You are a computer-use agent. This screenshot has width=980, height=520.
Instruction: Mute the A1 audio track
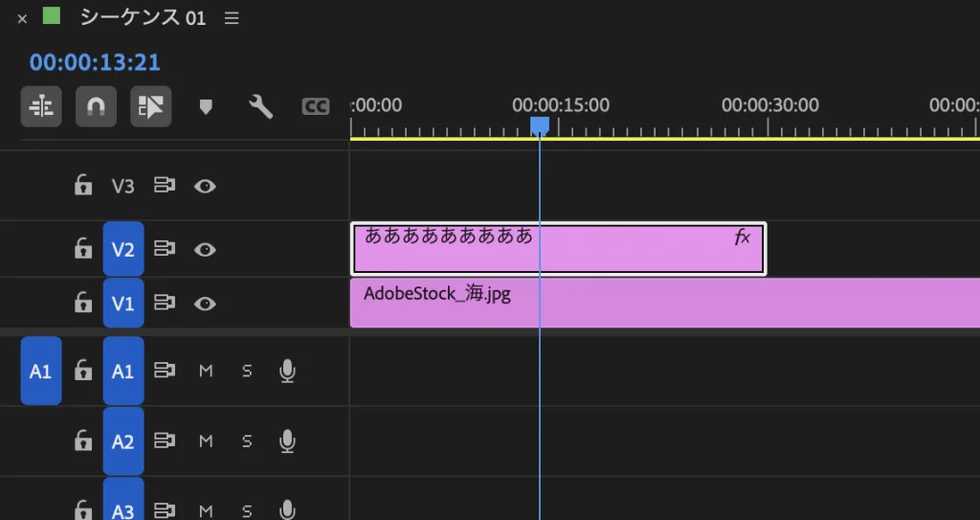pyautogui.click(x=205, y=371)
